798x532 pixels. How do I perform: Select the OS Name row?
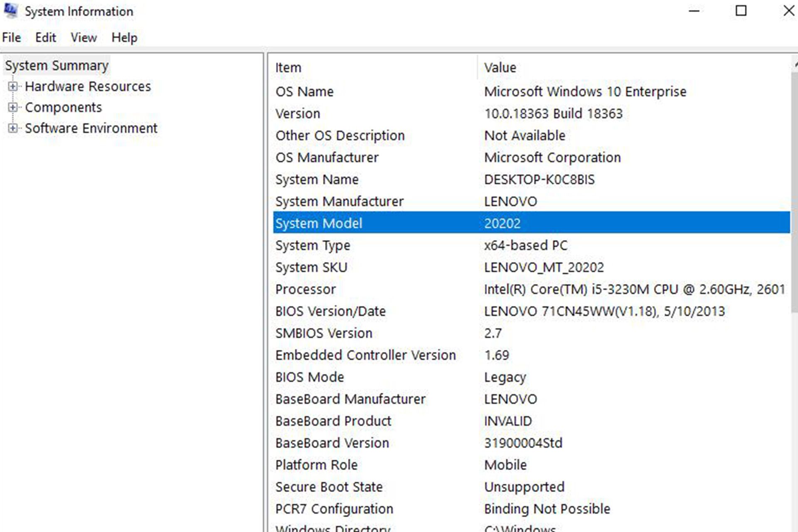[305, 91]
